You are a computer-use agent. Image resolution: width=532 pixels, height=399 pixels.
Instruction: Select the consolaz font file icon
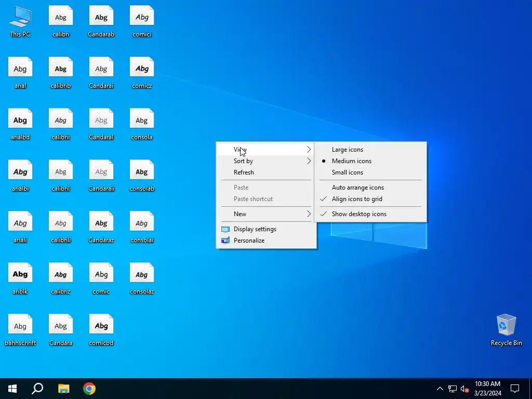[142, 279]
